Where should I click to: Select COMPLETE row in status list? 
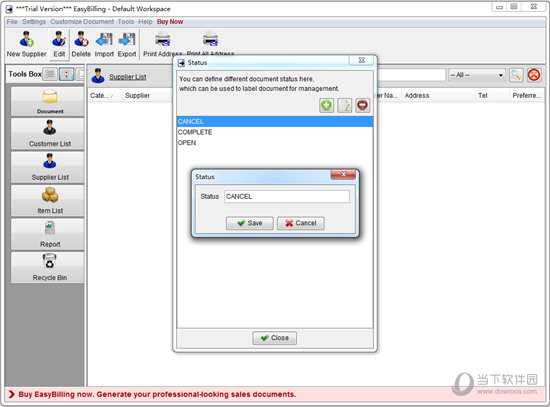click(x=275, y=132)
